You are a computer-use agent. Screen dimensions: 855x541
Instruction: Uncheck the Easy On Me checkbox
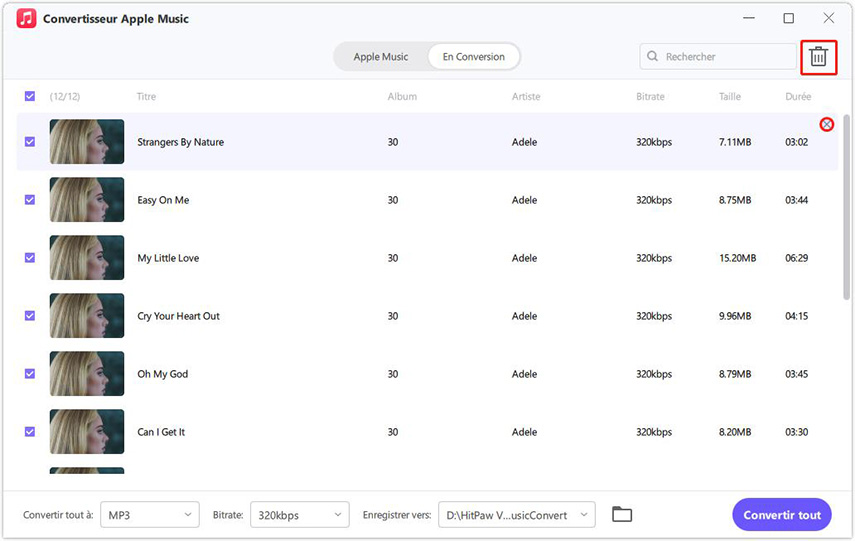[x=30, y=200]
